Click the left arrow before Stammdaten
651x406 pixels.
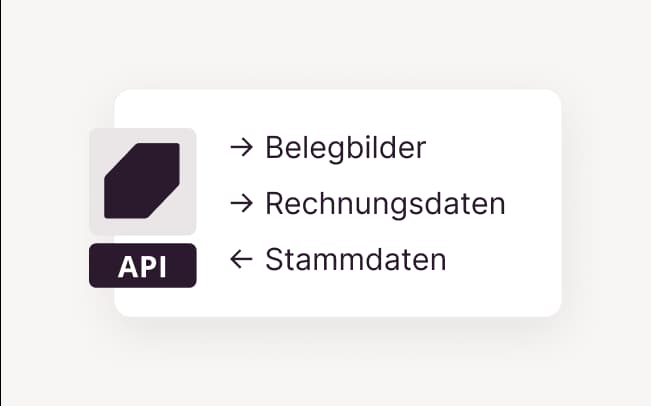(240, 260)
